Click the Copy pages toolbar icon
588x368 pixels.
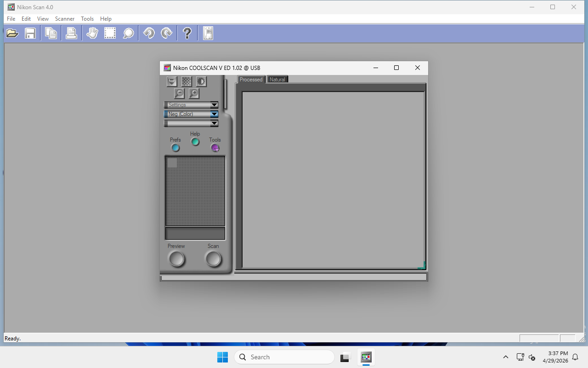(x=51, y=33)
